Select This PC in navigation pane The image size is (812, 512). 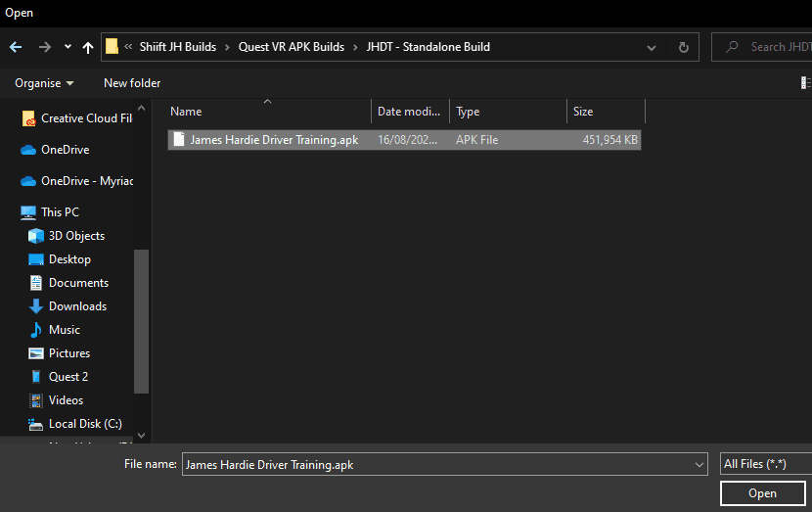coord(60,212)
